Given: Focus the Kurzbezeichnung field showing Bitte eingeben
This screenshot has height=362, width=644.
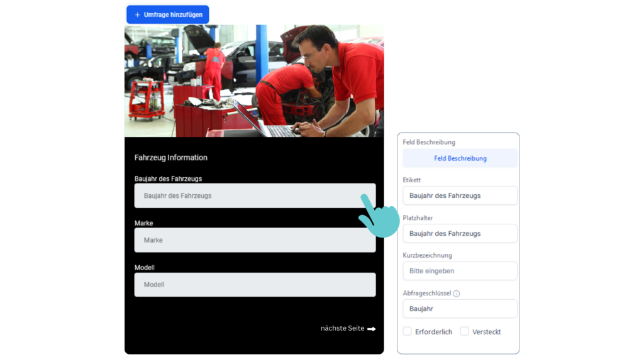Looking at the screenshot, I should tap(460, 271).
